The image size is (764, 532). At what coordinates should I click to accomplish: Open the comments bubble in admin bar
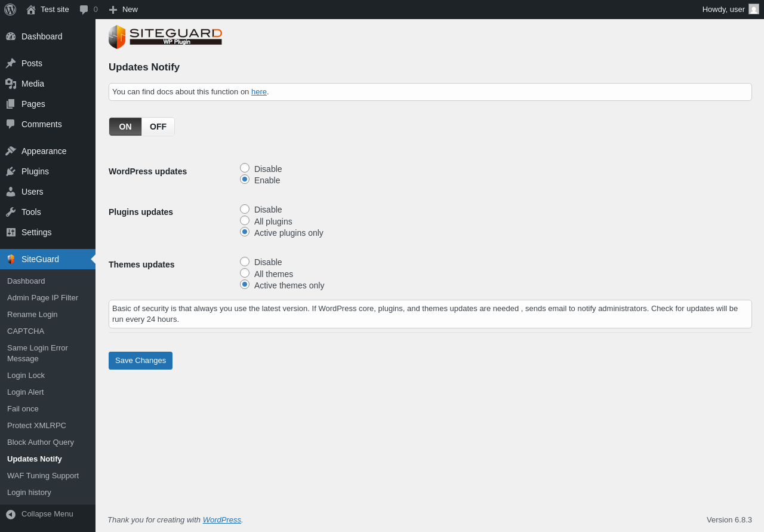[84, 10]
